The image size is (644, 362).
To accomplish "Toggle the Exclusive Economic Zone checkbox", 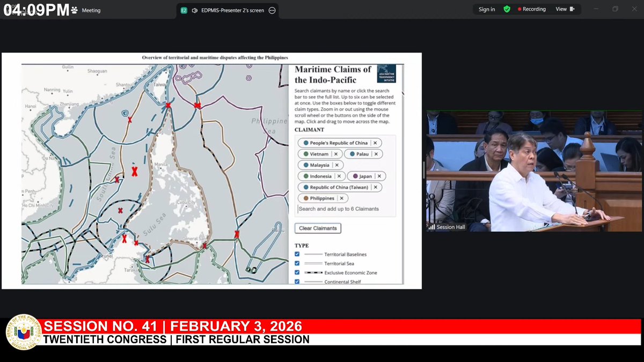I will [297, 272].
